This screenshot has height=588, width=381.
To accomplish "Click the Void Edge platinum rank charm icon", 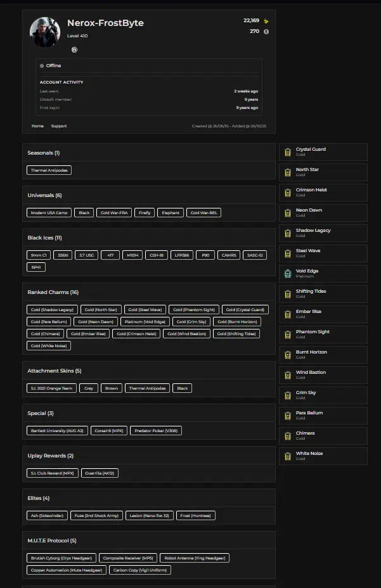I will click(288, 274).
